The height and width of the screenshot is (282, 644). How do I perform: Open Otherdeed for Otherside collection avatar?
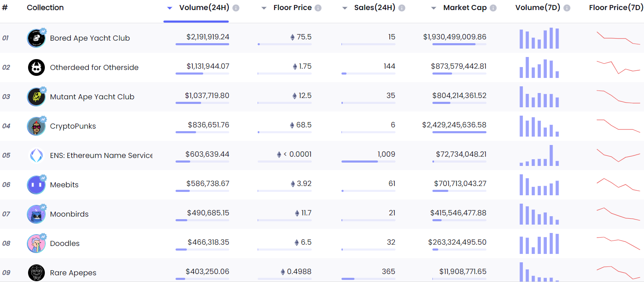pyautogui.click(x=36, y=67)
